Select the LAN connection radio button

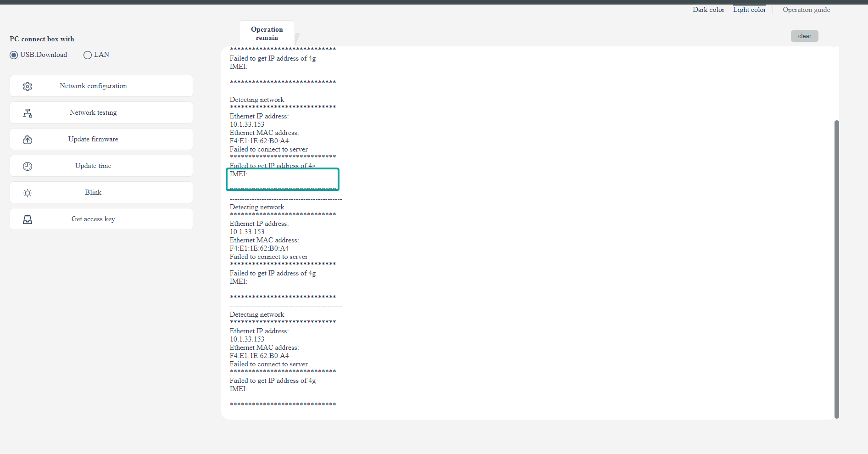88,55
